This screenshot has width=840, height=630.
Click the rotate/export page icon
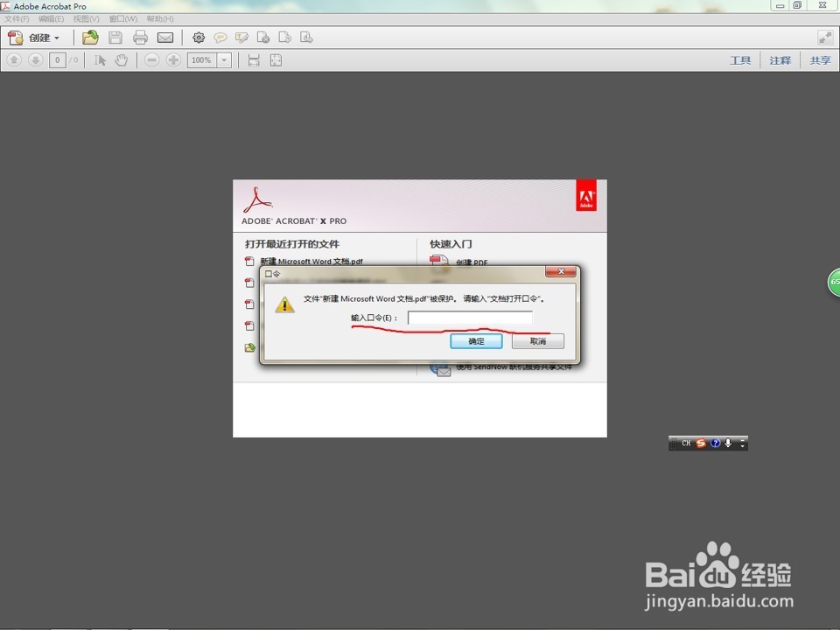point(284,38)
